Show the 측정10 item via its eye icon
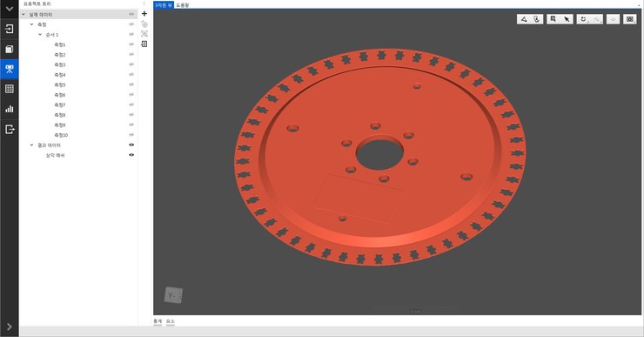The width and height of the screenshot is (644, 337). (x=131, y=135)
